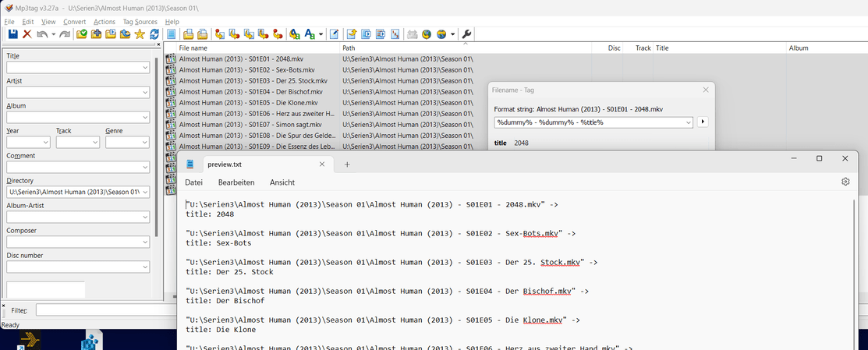The width and height of the screenshot is (868, 350).
Task: Sort by the File name column header
Action: (253, 48)
